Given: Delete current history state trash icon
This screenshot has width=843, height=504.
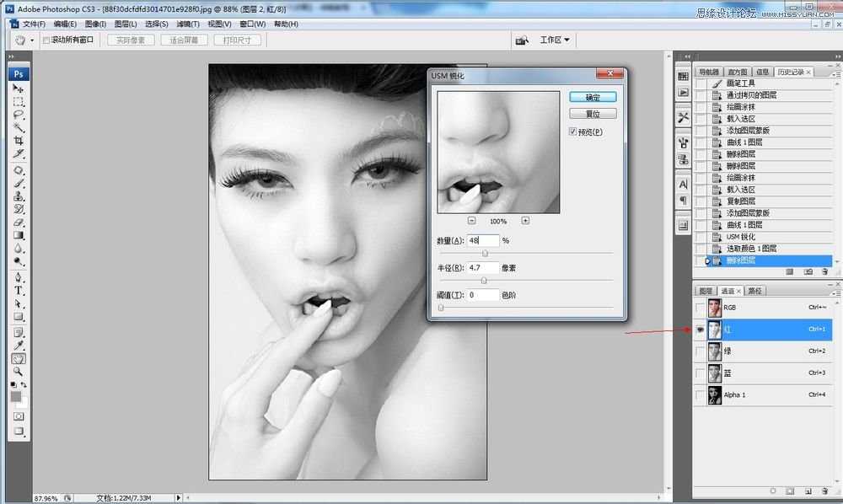Looking at the screenshot, I should tap(824, 272).
